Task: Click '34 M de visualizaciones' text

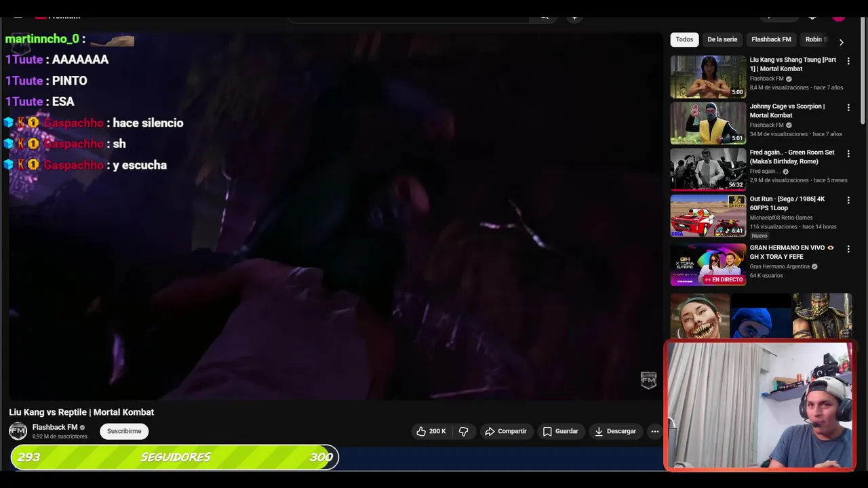Action: pos(779,134)
